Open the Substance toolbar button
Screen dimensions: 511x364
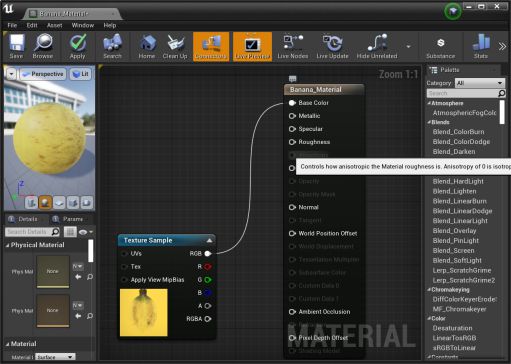[x=440, y=47]
